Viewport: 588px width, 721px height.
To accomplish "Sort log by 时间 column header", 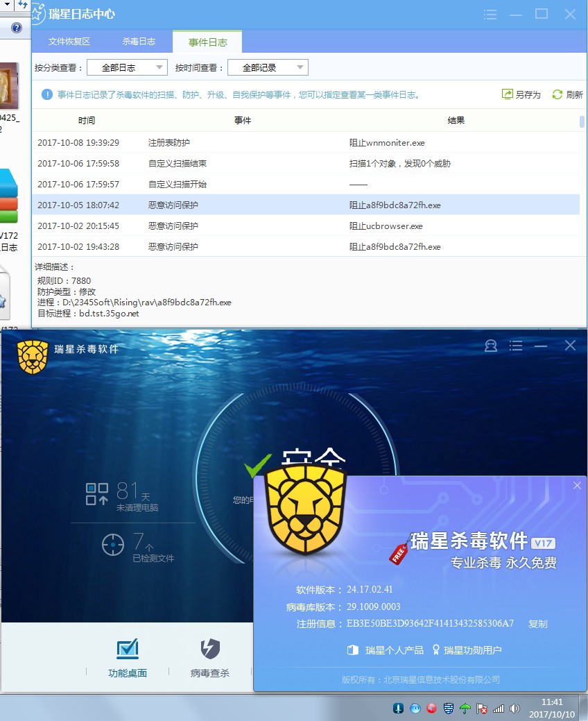I will [x=87, y=121].
